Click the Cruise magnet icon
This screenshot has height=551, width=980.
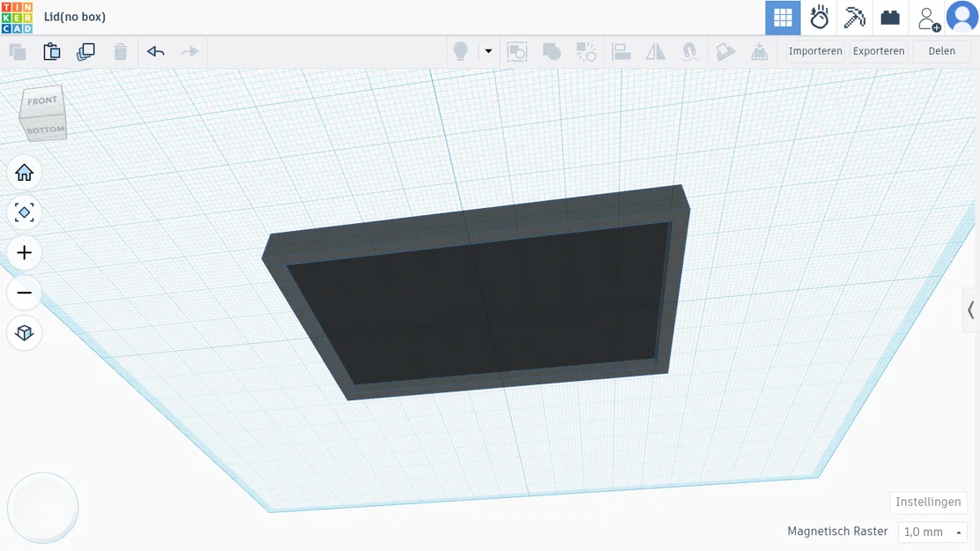pyautogui.click(x=689, y=52)
